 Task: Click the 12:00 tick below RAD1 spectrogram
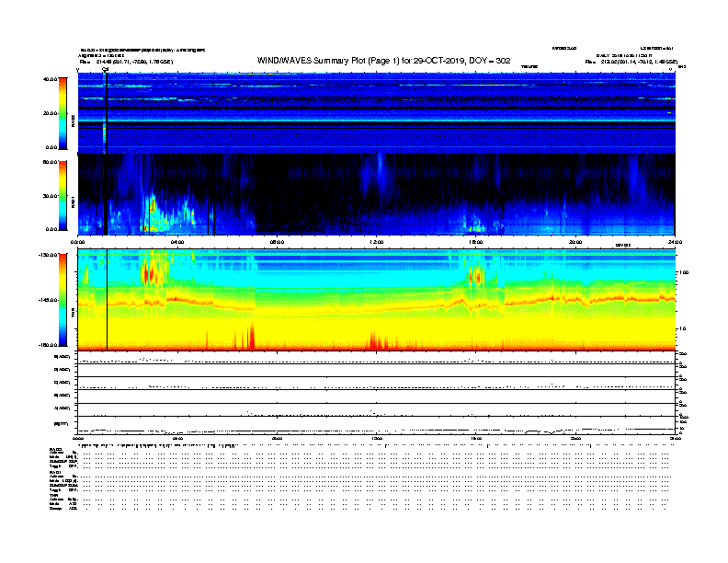click(376, 242)
